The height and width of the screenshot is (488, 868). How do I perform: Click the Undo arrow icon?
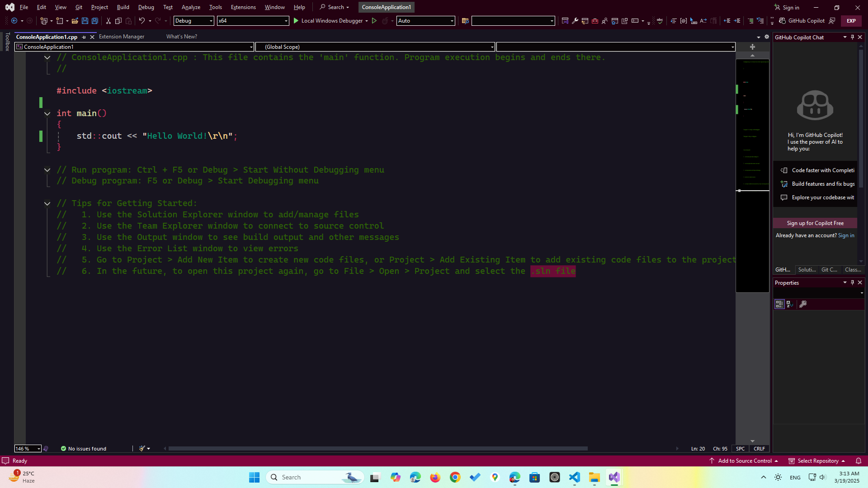(142, 21)
